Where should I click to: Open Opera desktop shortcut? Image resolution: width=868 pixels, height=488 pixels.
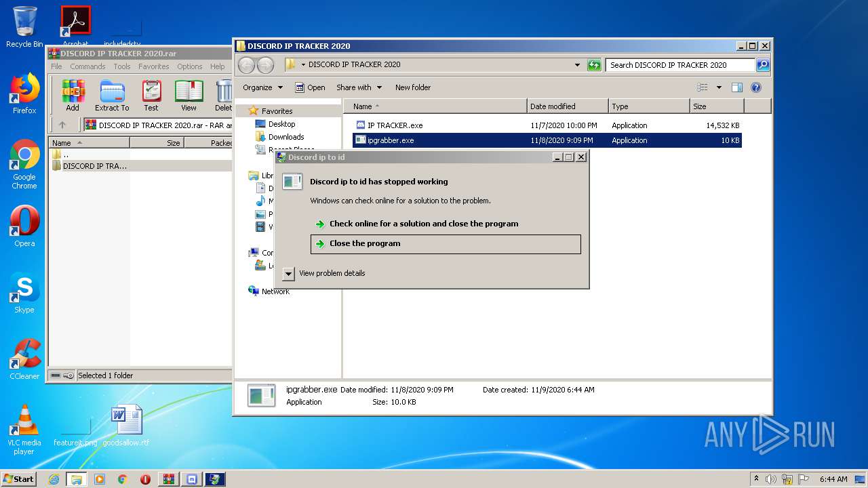coord(24,226)
